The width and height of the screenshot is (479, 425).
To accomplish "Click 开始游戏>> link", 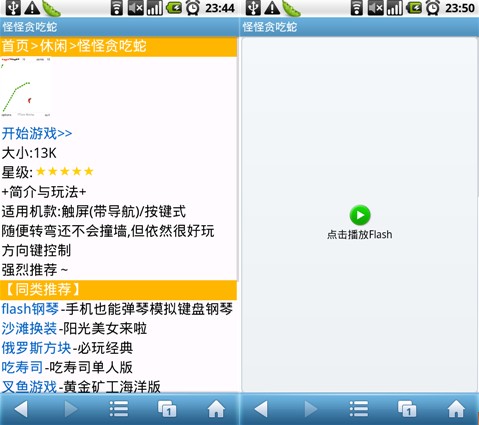I will [37, 134].
